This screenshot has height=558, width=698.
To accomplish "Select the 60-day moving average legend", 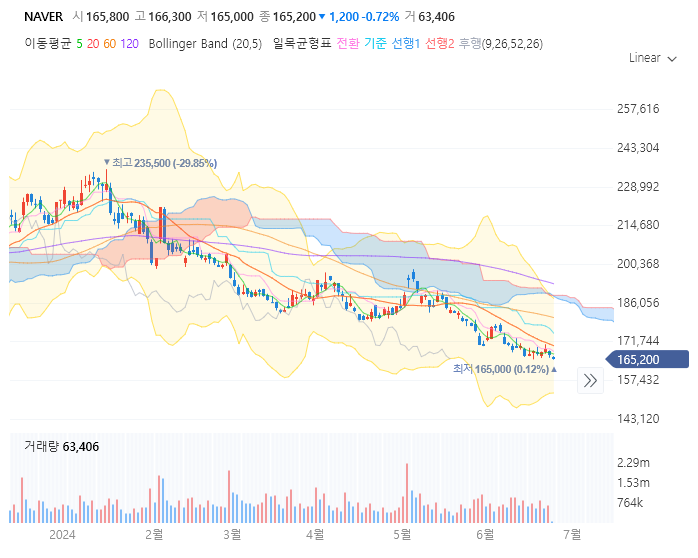I will pyautogui.click(x=110, y=44).
